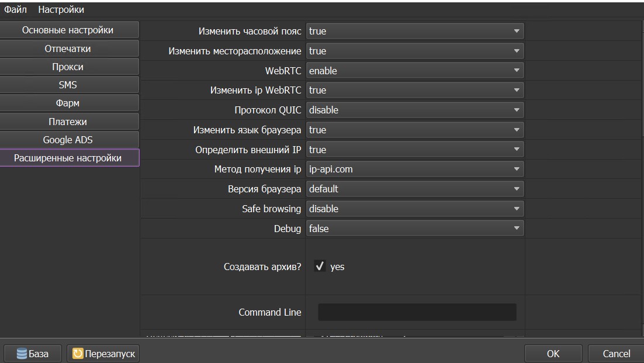Click the Изменить месторасположение label
This screenshot has width=644, height=363.
point(234,51)
